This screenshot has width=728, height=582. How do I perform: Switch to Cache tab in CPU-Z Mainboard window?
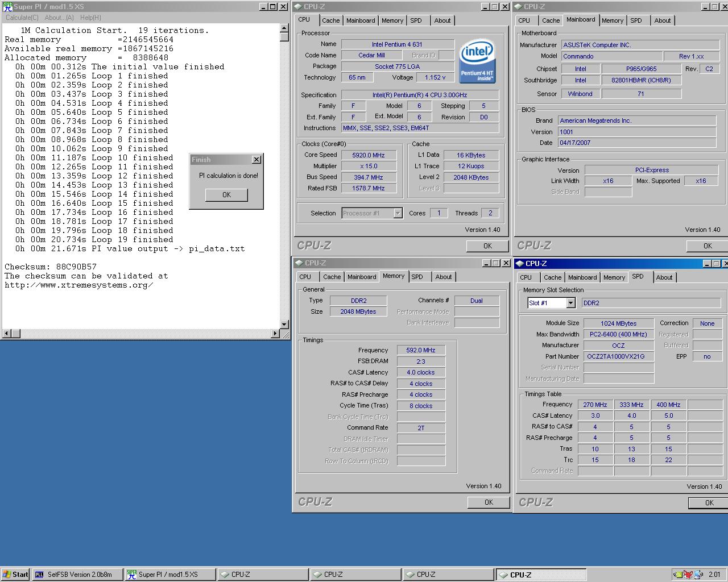tap(551, 20)
